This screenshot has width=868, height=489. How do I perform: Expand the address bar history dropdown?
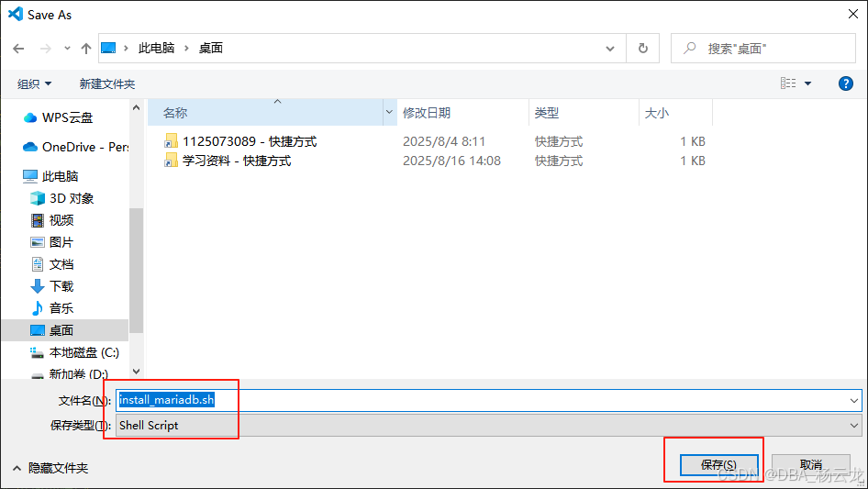[x=610, y=49]
